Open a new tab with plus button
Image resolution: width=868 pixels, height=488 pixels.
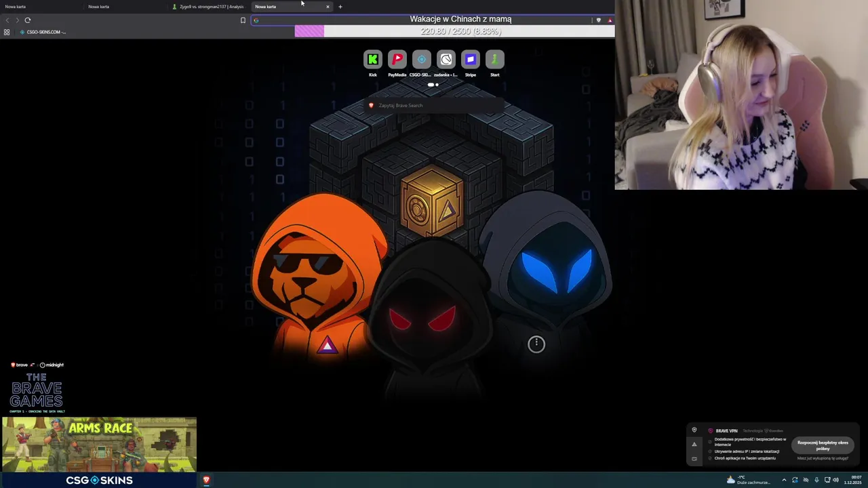[340, 7]
